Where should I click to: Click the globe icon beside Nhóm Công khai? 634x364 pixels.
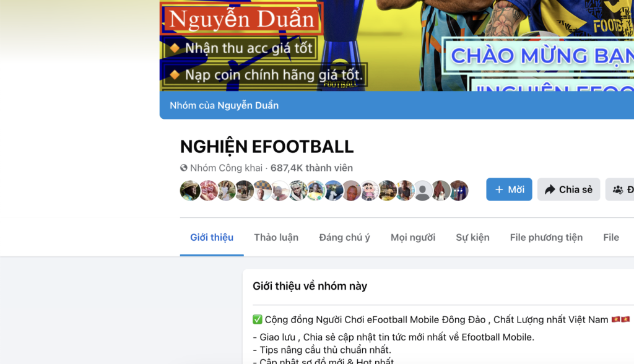pyautogui.click(x=183, y=168)
